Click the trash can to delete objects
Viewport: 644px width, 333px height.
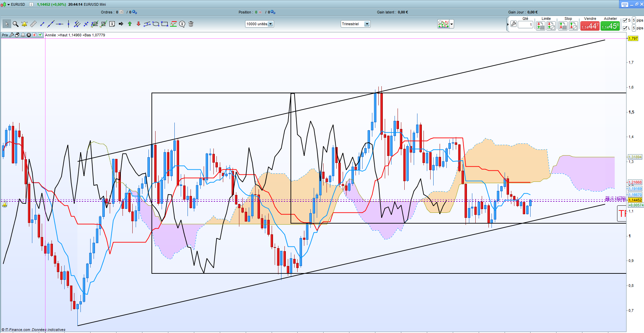pyautogui.click(x=191, y=24)
